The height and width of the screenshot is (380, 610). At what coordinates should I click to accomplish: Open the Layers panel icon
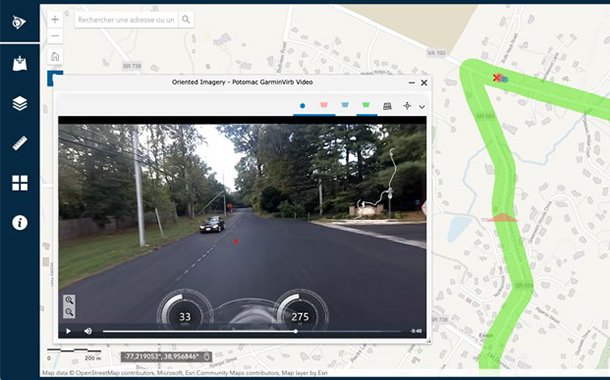(x=19, y=103)
